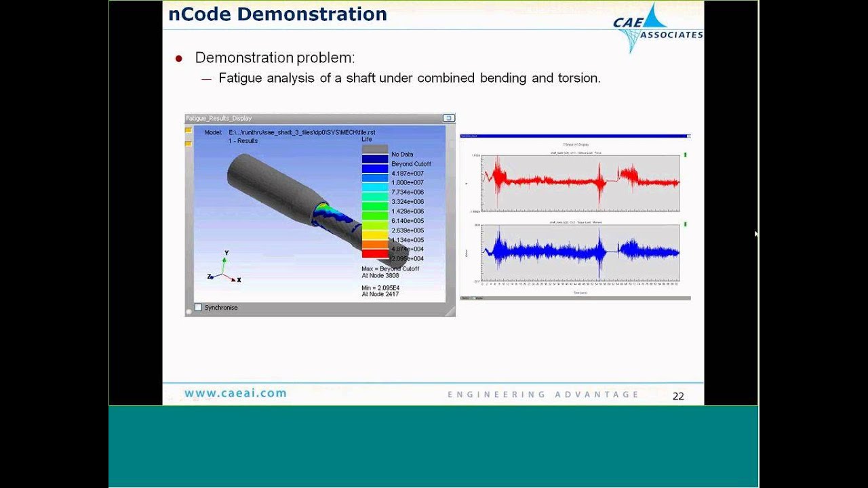
Task: Click the 'nCode Demonstration' slide title
Action: coord(277,14)
